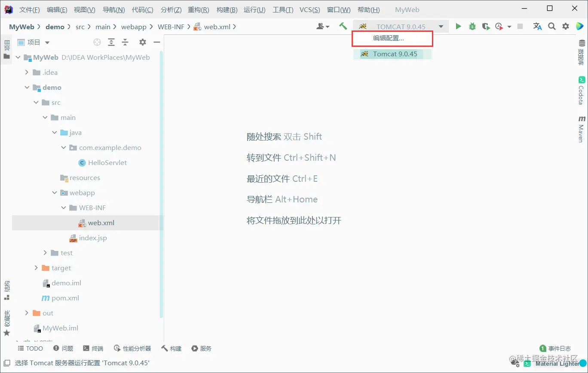Image resolution: width=588 pixels, height=373 pixels.
Task: Select the HelloServlet class
Action: click(103, 162)
